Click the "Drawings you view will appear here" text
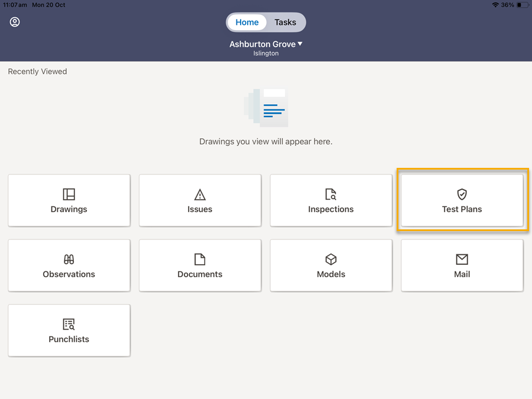 [266, 142]
